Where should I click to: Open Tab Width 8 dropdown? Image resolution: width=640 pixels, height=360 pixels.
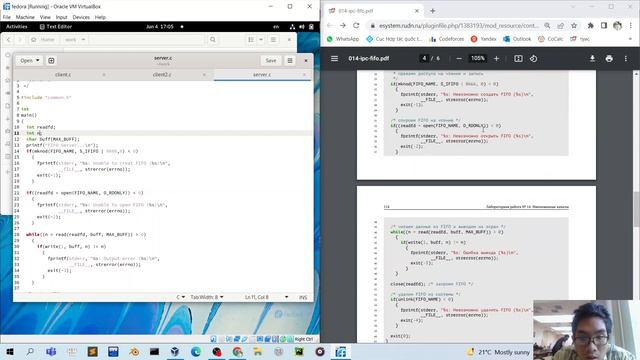[x=207, y=297]
